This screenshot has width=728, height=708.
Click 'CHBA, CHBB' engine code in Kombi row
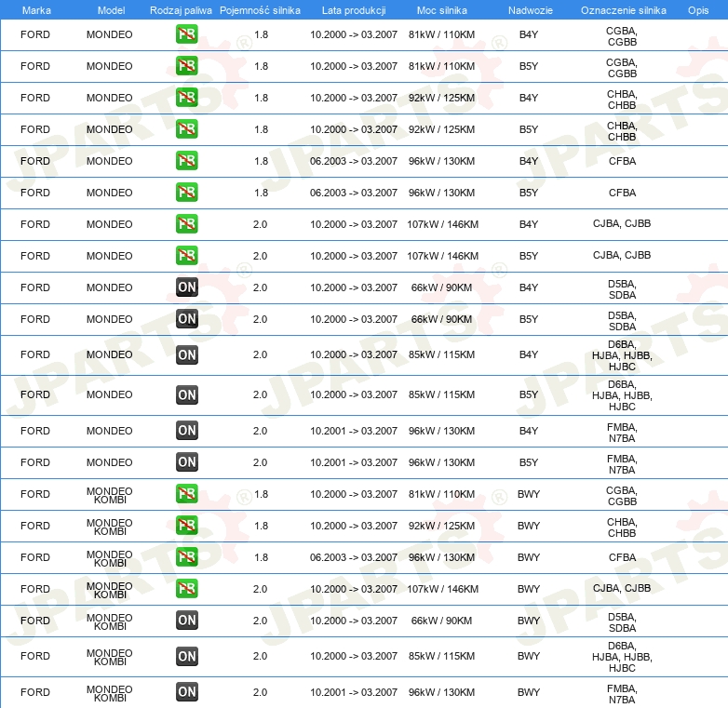pos(622,528)
